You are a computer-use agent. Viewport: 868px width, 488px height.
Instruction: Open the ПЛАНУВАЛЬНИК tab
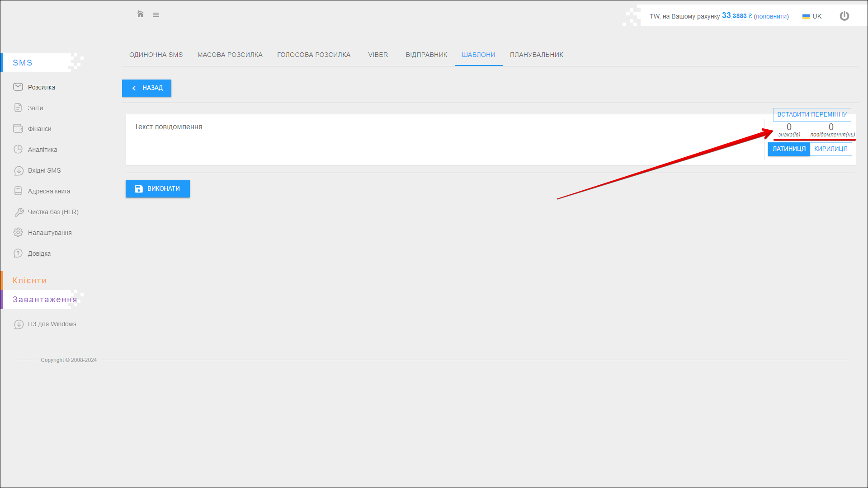536,55
